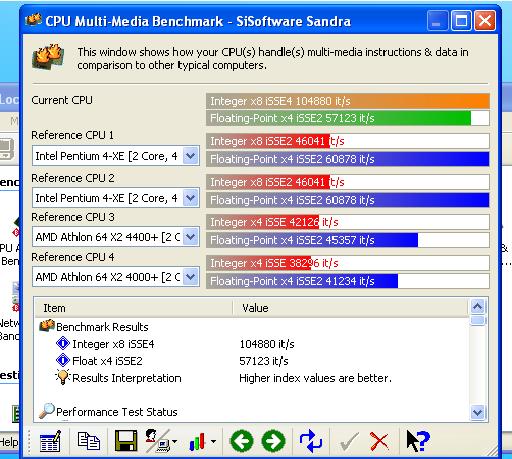Screen dimensions: 512x459
Task: Open Help menu in the background window
Action: pyautogui.click(x=9, y=442)
